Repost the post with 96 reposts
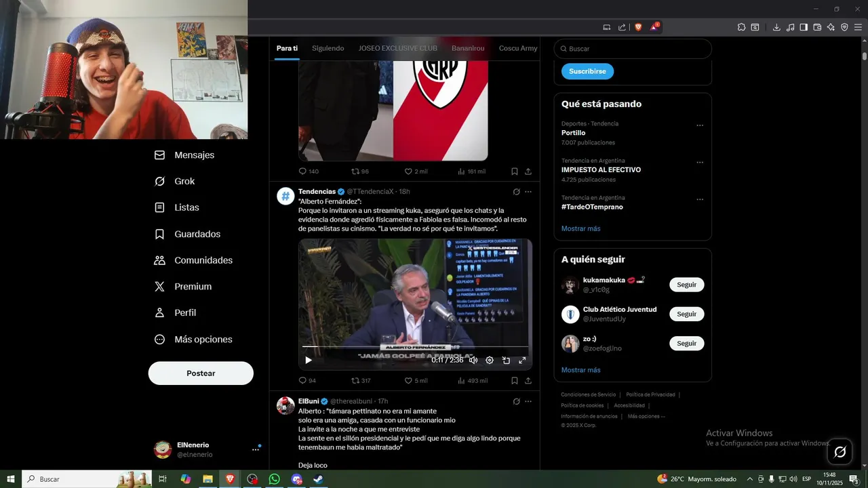This screenshot has height=488, width=868. (360, 171)
